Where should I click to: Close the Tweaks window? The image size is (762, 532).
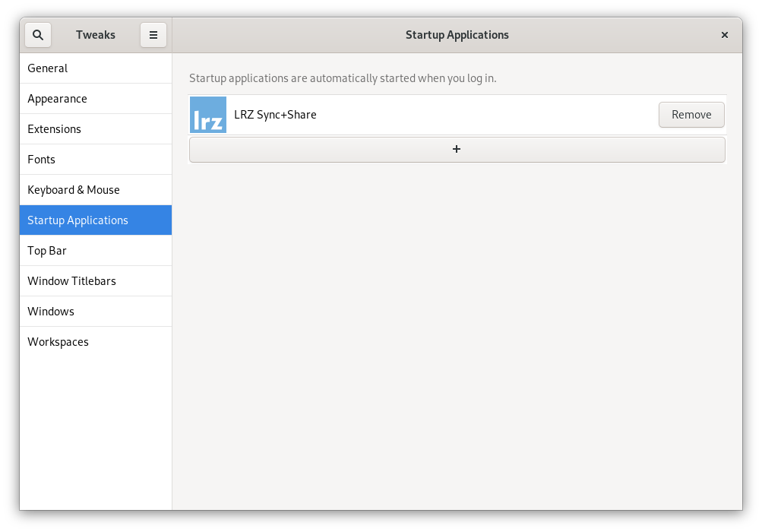point(724,35)
